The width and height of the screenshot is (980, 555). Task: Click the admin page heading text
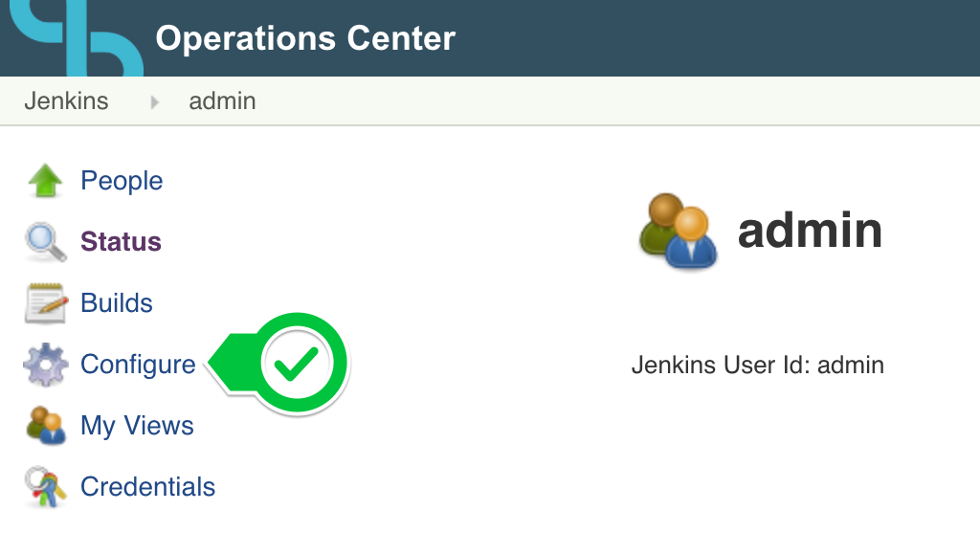[810, 231]
